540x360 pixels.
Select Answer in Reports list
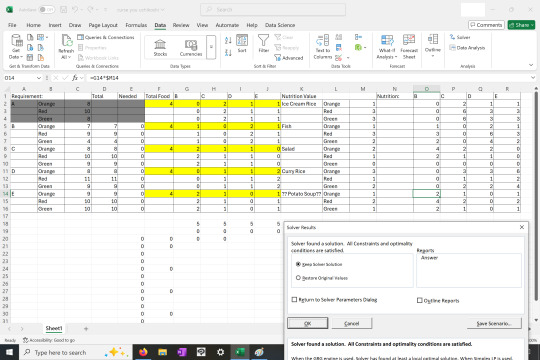[429, 258]
